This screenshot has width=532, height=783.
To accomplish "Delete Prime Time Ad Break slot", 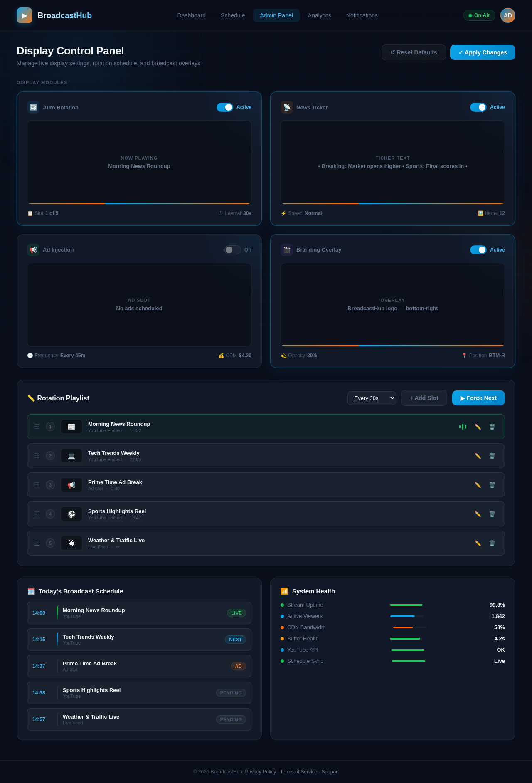I will click(x=492, y=485).
